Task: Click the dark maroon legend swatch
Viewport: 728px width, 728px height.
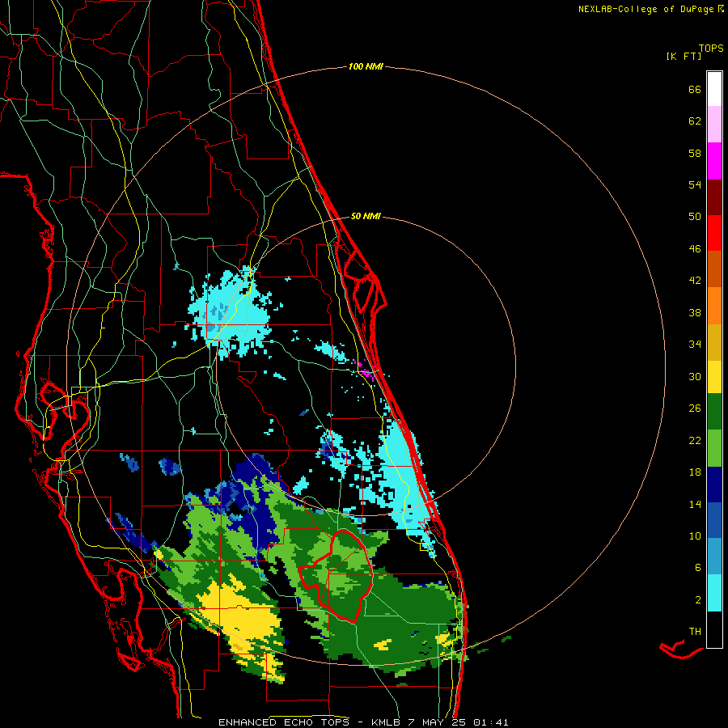Action: 714,197
